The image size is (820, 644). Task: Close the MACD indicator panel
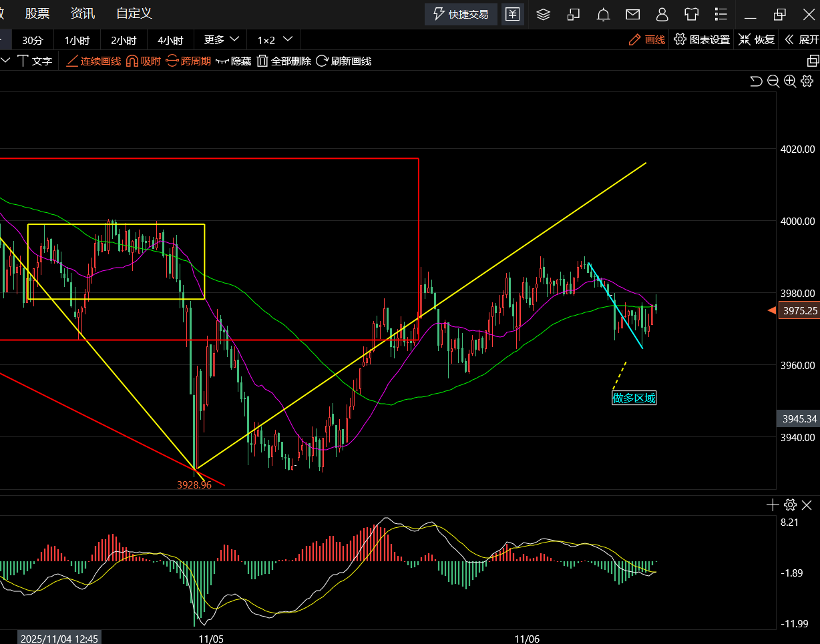807,505
